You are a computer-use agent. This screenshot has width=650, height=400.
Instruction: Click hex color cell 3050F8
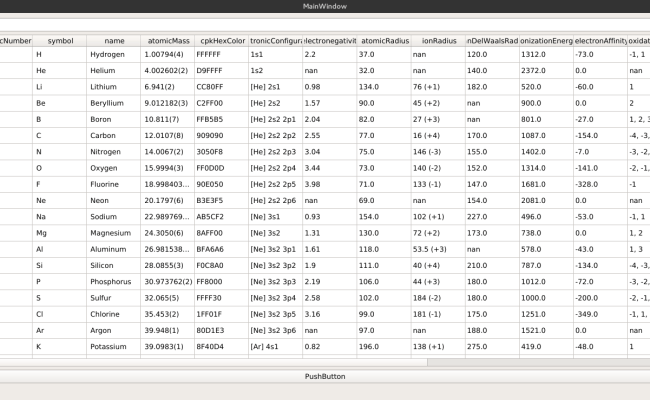pos(222,152)
